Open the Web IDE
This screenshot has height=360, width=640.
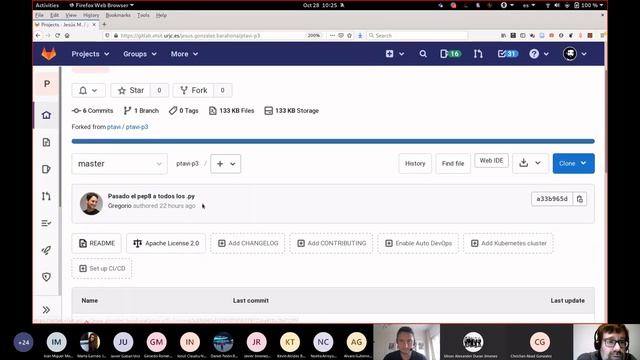point(491,161)
